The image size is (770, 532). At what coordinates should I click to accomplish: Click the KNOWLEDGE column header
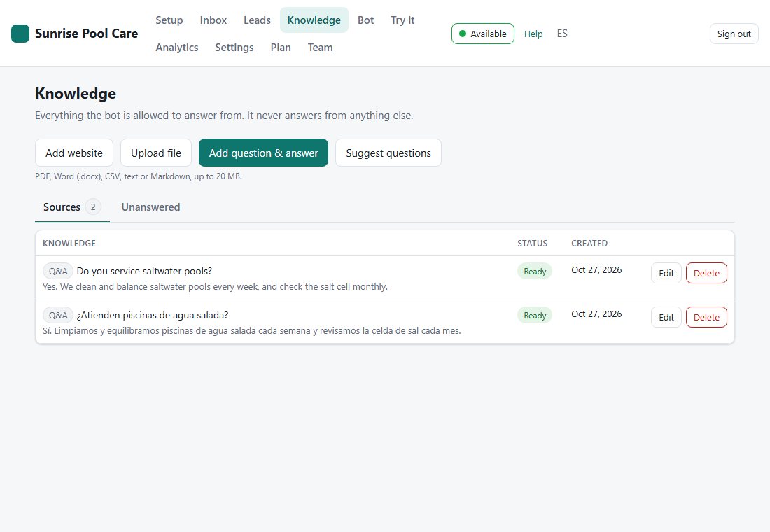[x=69, y=243]
